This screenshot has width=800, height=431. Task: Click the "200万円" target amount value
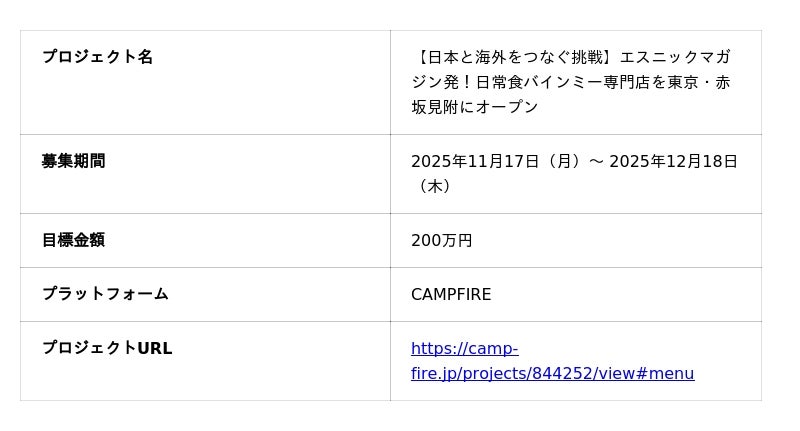pos(441,240)
